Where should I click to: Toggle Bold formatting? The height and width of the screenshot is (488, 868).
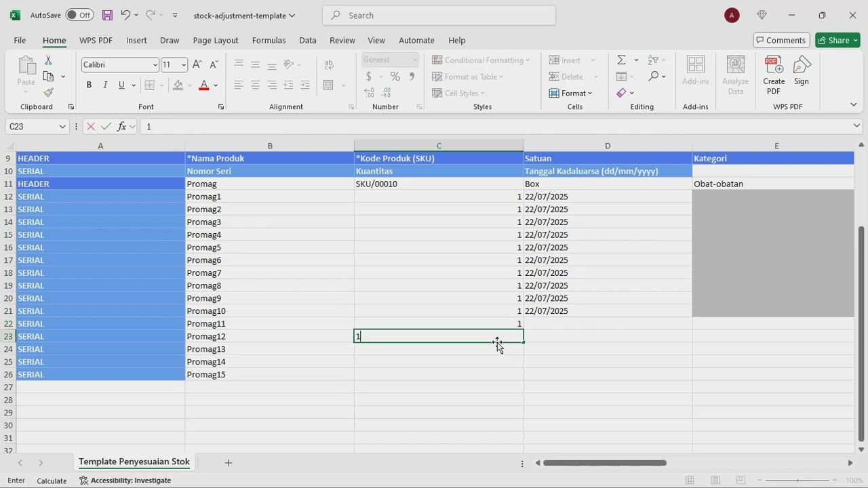point(89,85)
